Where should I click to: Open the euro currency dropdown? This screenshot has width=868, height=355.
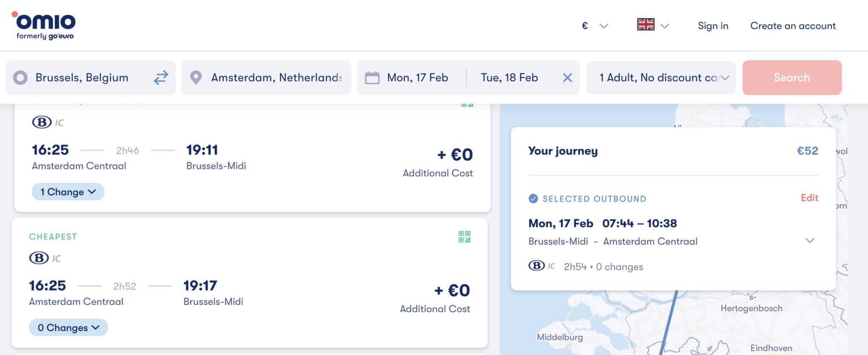(594, 26)
